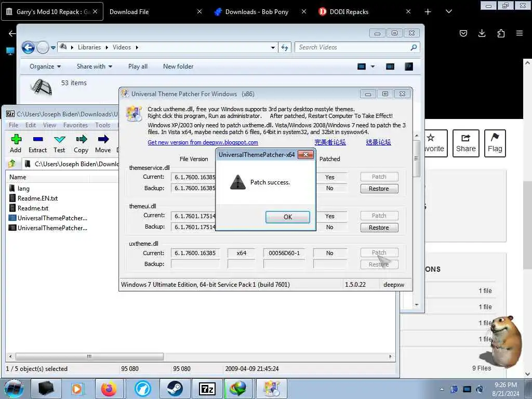
Task: Click Flag button on web page
Action: click(x=495, y=143)
